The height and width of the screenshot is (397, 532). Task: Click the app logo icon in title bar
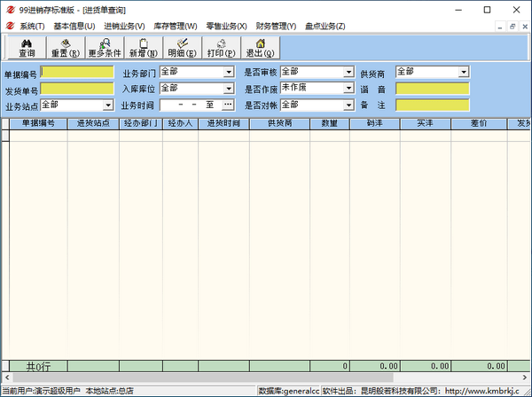coord(9,9)
